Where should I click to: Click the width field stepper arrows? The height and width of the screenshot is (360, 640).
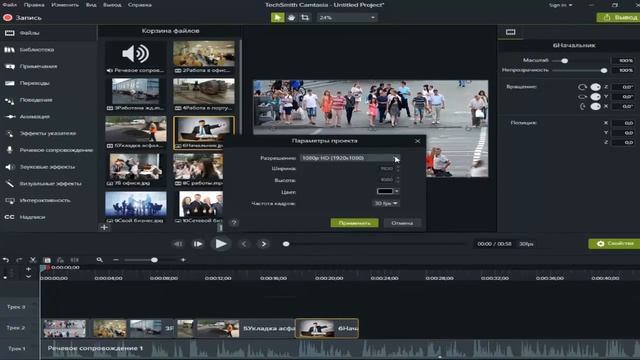[398, 168]
